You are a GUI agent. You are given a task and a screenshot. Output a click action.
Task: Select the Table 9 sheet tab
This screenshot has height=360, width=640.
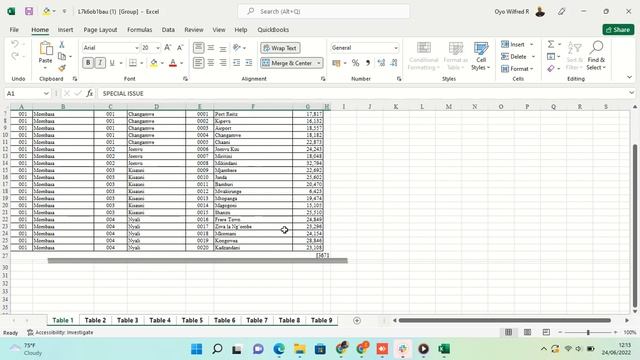click(322, 320)
